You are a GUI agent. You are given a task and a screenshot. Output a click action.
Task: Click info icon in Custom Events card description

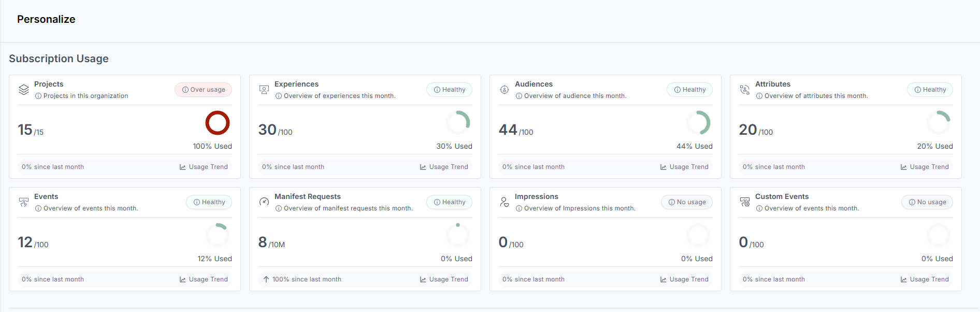point(759,208)
